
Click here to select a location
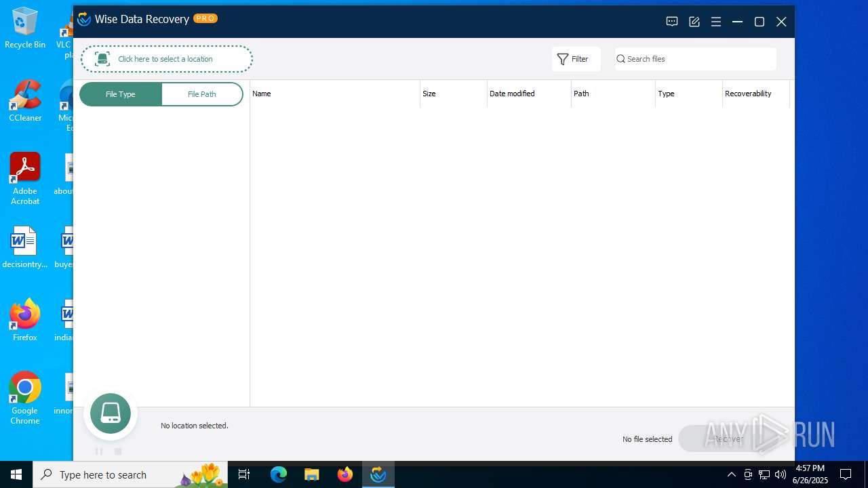tap(167, 59)
